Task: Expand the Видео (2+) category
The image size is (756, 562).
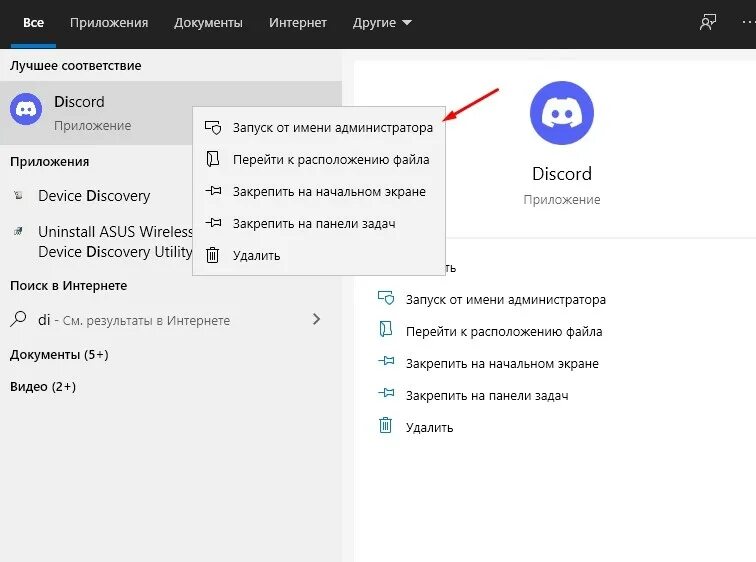Action: 43,387
